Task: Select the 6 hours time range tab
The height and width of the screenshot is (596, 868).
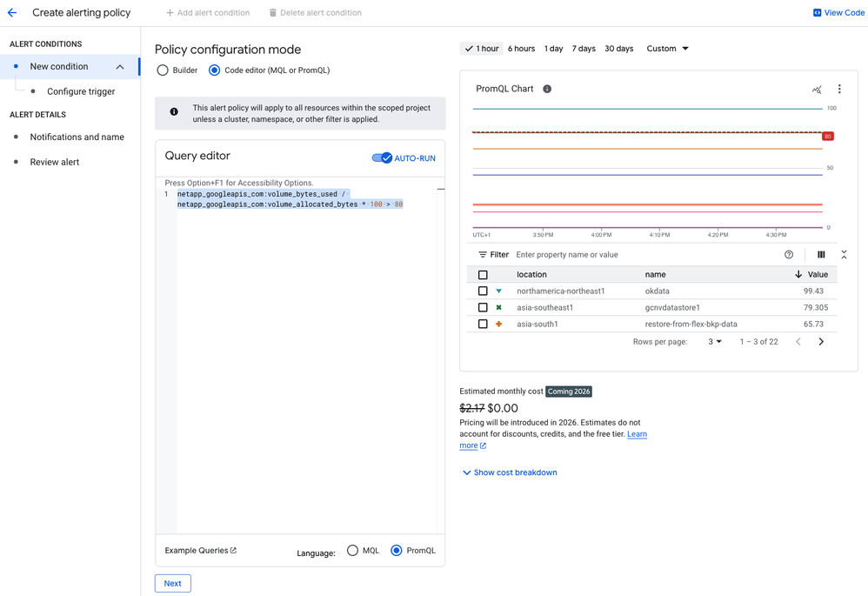Action: [521, 49]
